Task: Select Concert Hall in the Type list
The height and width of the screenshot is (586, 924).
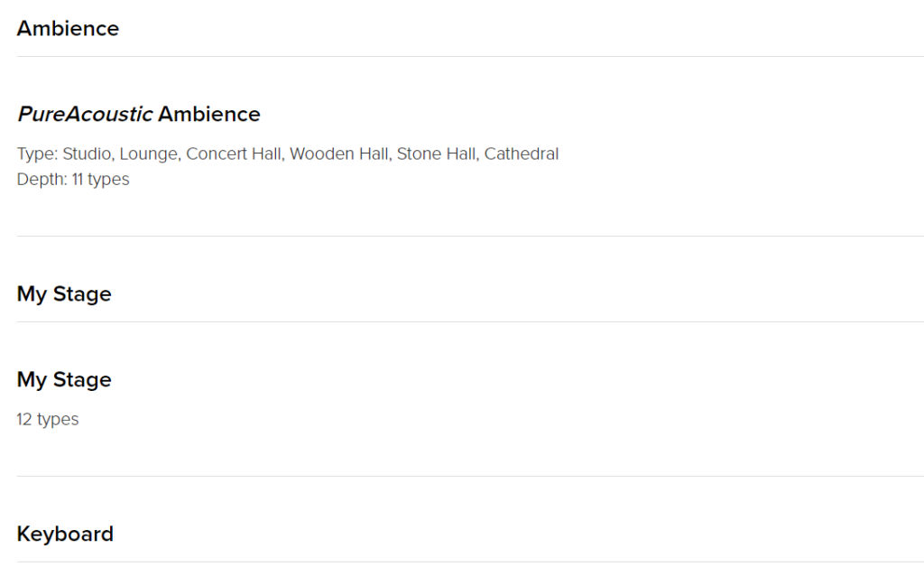Action: [x=234, y=153]
